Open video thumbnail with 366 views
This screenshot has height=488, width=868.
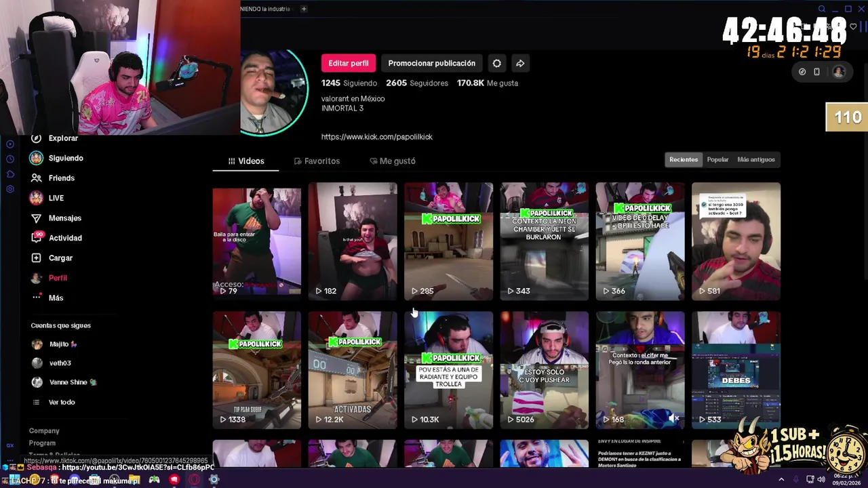pos(640,241)
